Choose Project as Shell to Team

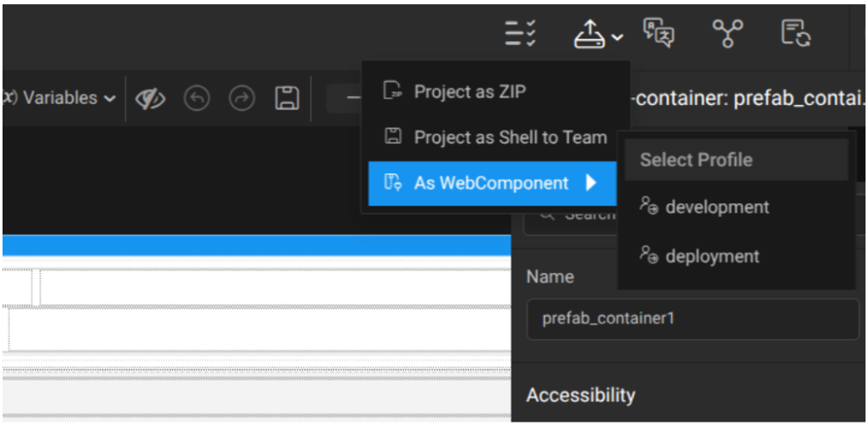510,137
